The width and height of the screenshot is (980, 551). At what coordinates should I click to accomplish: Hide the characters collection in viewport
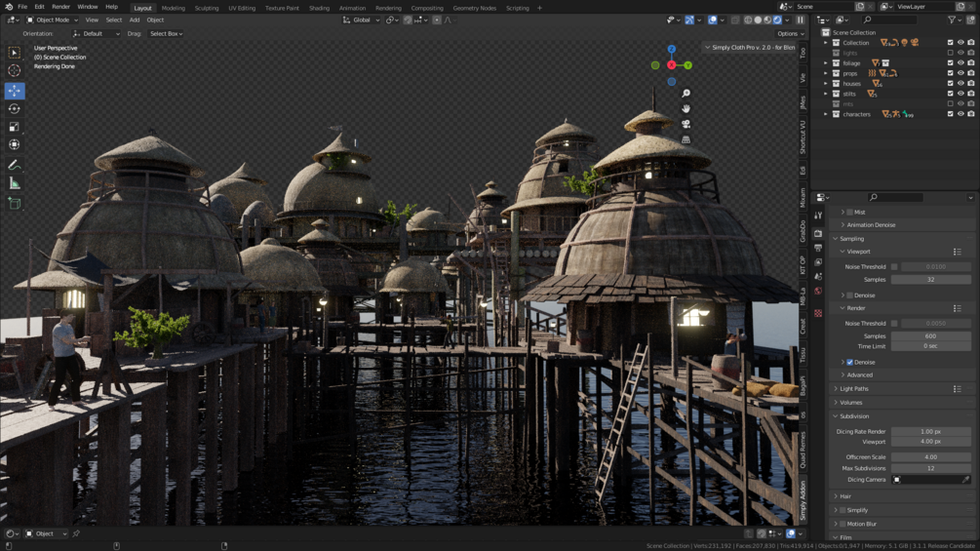tap(960, 114)
